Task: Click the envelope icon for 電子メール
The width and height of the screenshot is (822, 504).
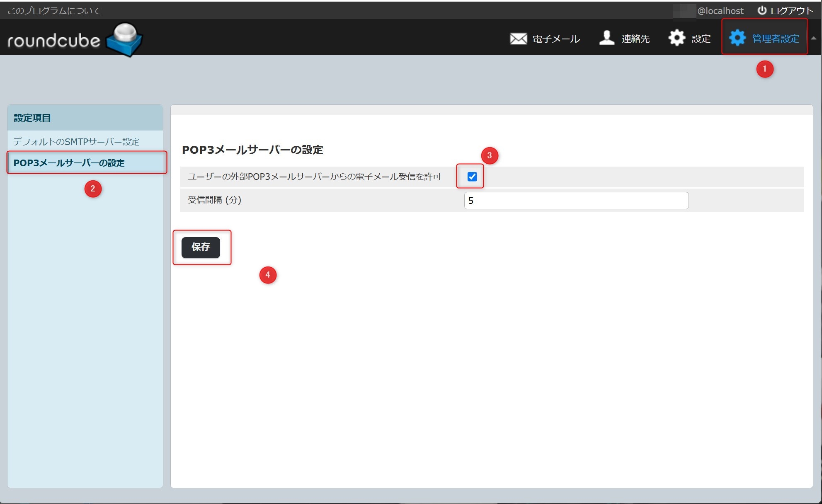Action: tap(518, 39)
